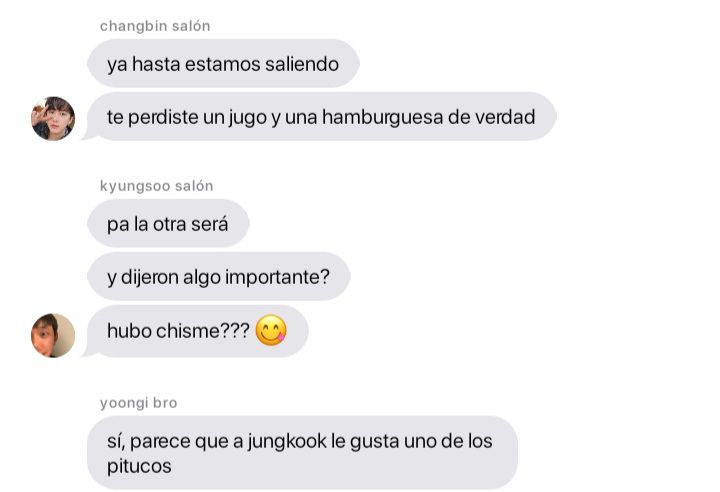The width and height of the screenshot is (720, 492).
Task: Click the word 'saliendo' in the first bubble
Action: [x=302, y=64]
